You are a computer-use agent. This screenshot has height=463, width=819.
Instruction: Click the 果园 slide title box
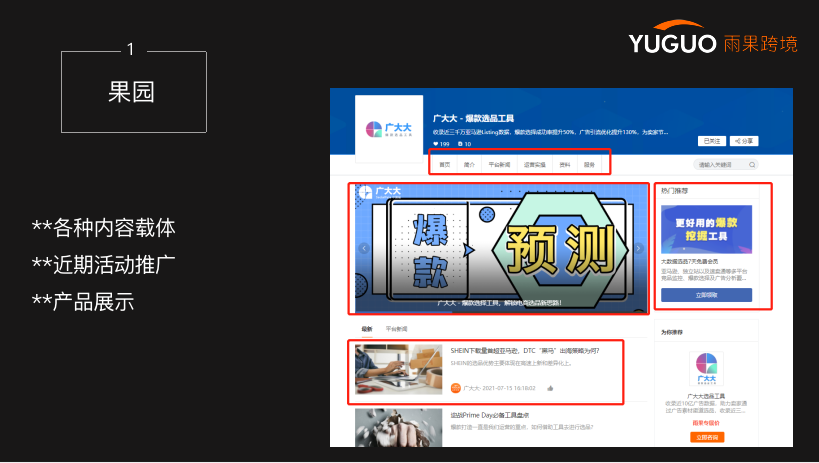tap(134, 92)
